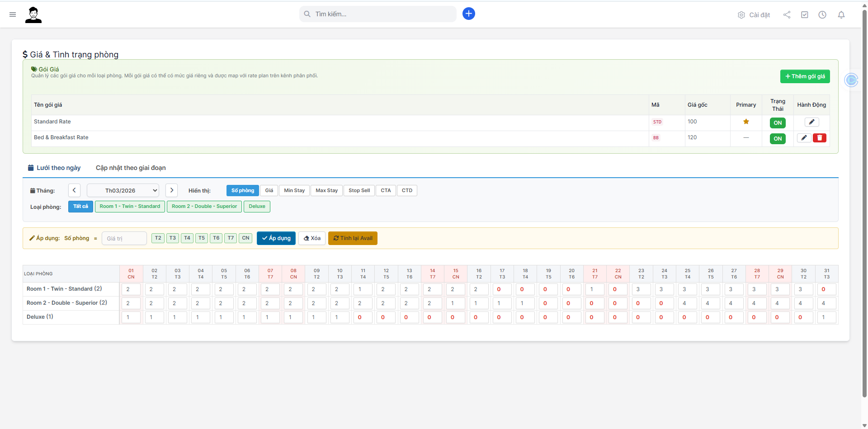868x429 pixels.
Task: Select the T7 weekday chip in apply row
Action: (231, 238)
